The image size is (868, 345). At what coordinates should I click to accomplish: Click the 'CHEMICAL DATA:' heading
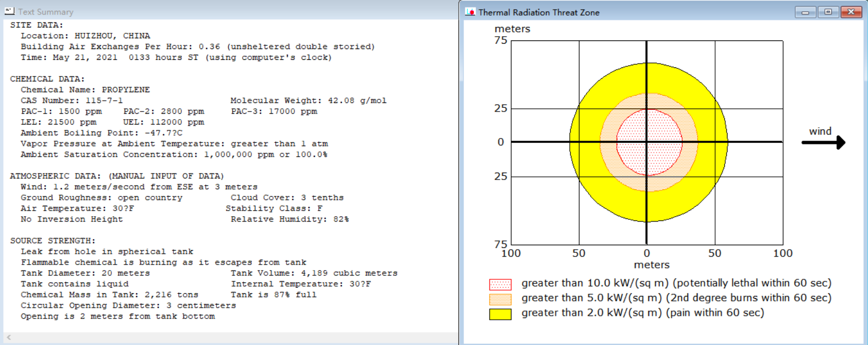coord(47,79)
